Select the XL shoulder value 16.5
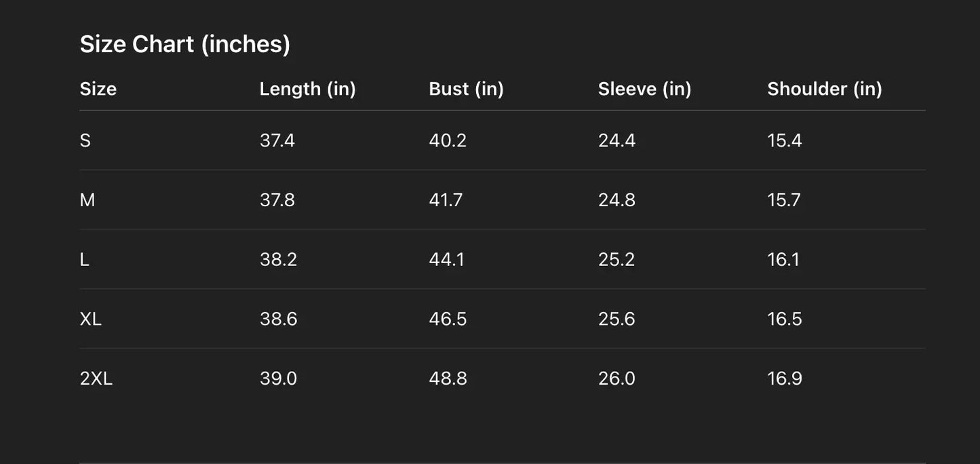The height and width of the screenshot is (464, 980). pos(785,319)
